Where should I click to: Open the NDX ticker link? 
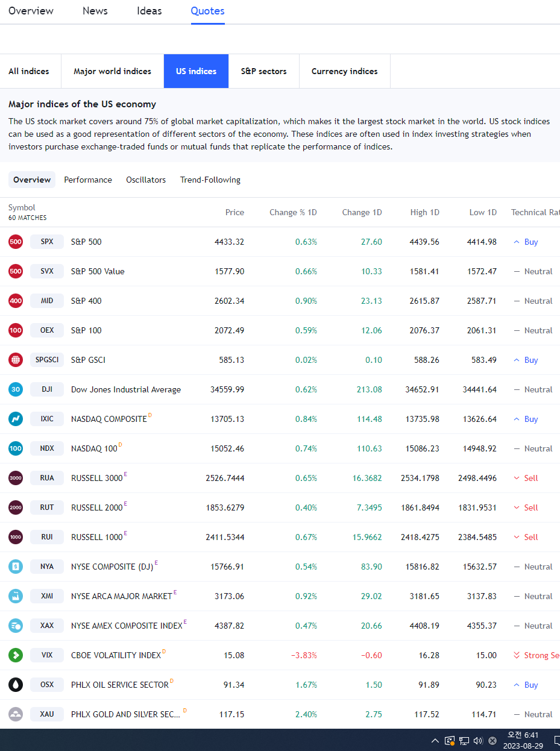[47, 448]
